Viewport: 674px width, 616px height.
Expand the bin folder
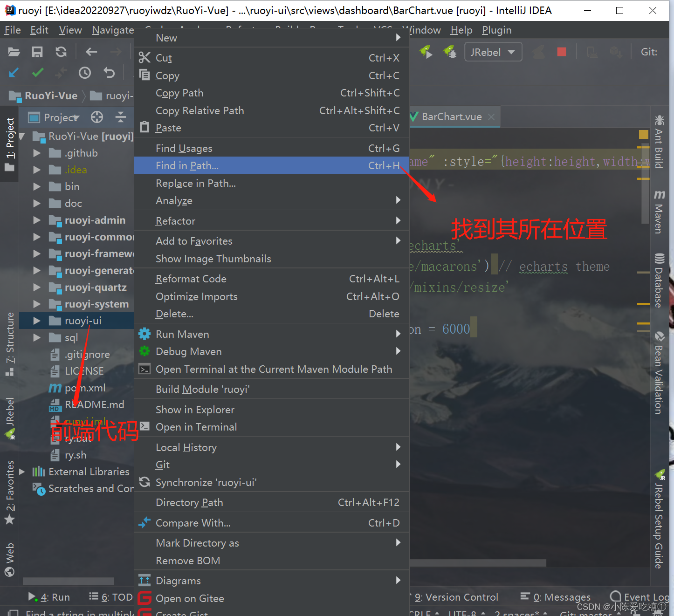(37, 186)
